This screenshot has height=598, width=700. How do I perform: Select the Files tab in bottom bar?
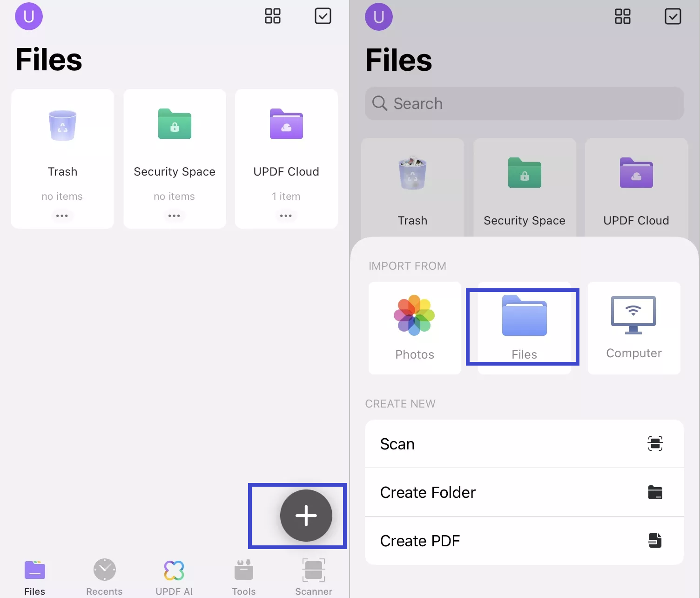pos(35,578)
